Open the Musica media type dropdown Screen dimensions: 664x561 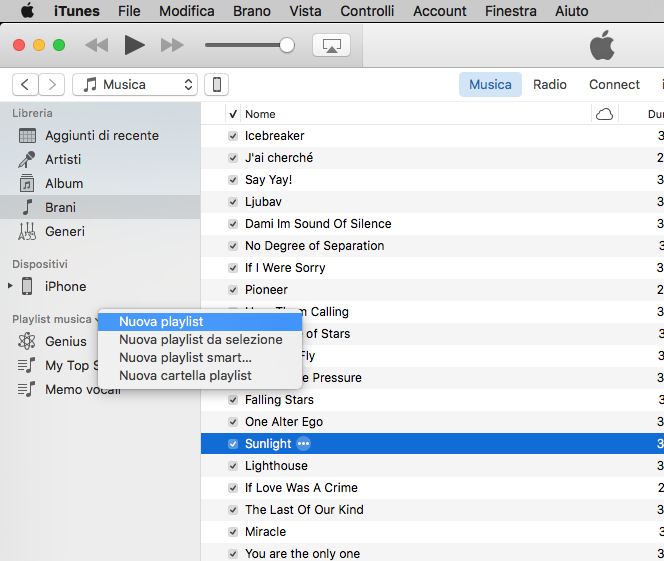click(135, 85)
